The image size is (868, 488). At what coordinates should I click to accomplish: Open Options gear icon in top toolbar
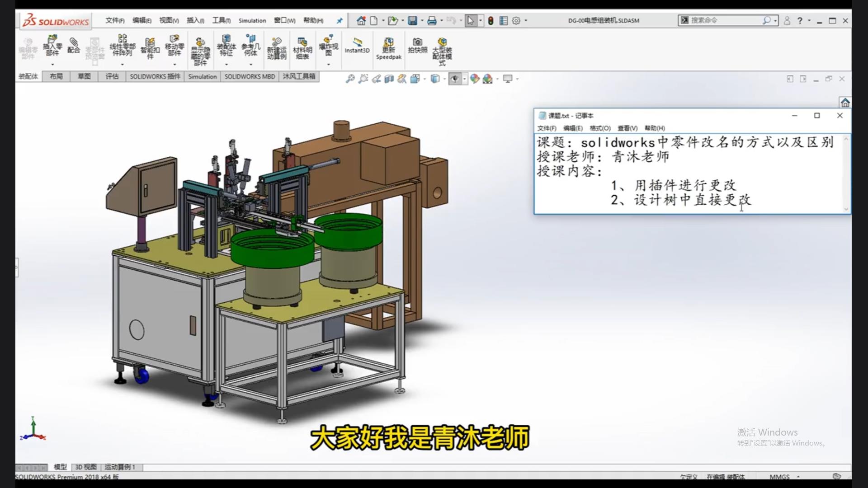[x=516, y=20]
